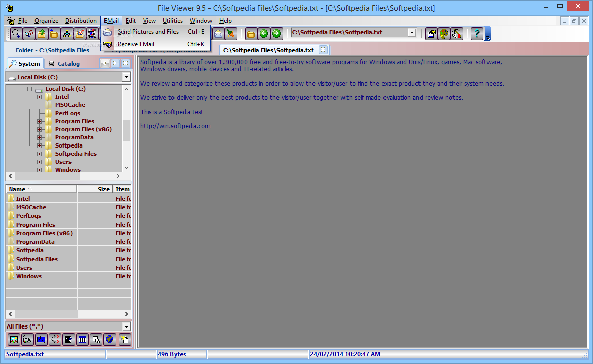Select Windows row in the file list
The height and width of the screenshot is (364, 593).
click(x=68, y=276)
